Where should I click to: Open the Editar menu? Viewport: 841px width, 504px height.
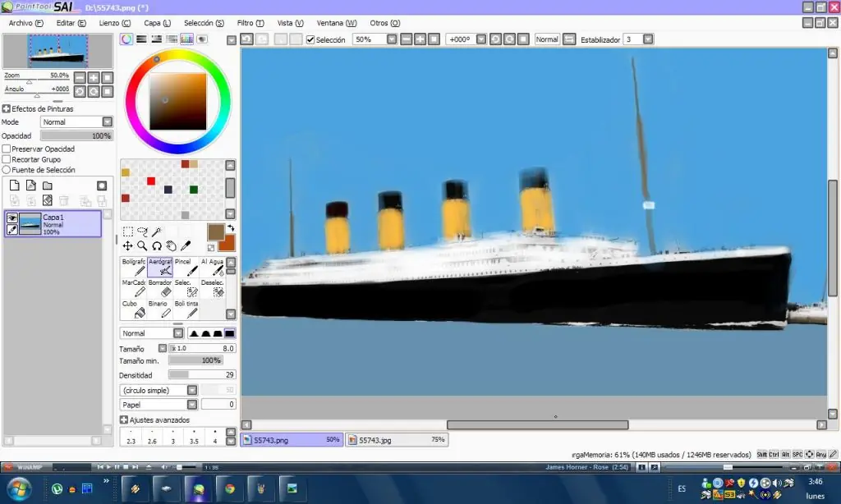coord(71,23)
